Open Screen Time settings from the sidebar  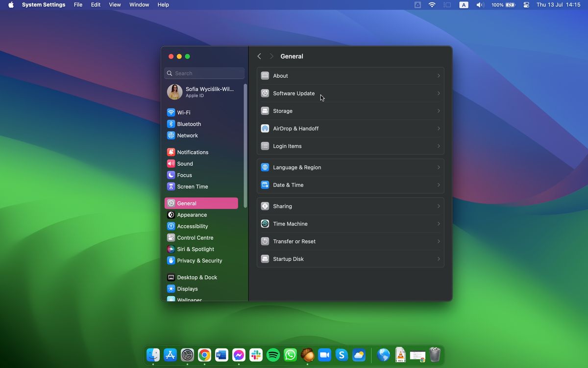click(171, 186)
